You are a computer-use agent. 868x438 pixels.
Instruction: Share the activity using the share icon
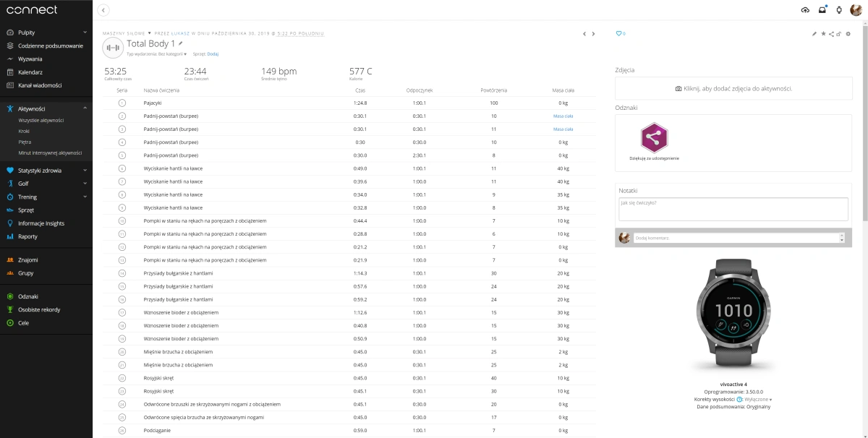click(x=831, y=34)
